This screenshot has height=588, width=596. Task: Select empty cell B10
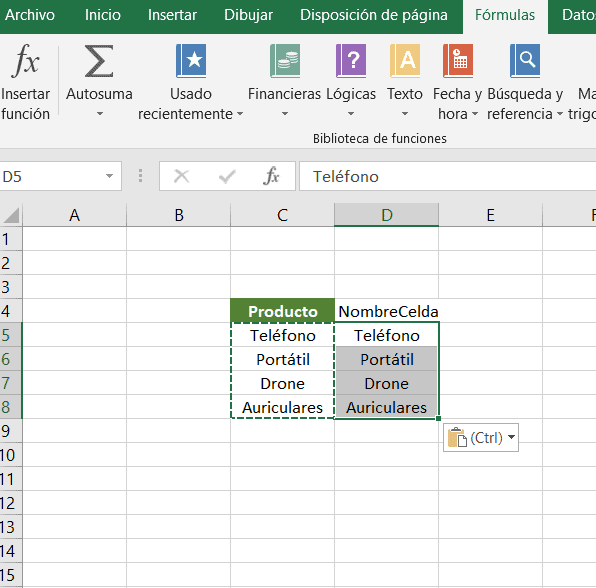pos(179,455)
